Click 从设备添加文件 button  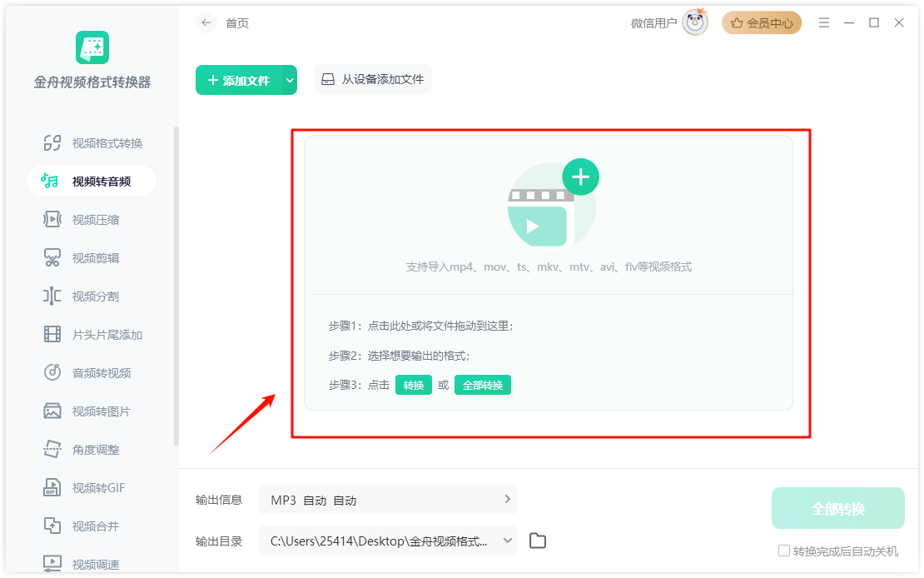[x=372, y=79]
